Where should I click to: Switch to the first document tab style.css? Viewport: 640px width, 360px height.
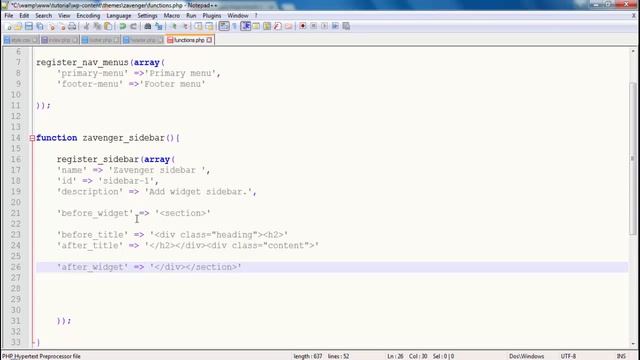coord(21,40)
